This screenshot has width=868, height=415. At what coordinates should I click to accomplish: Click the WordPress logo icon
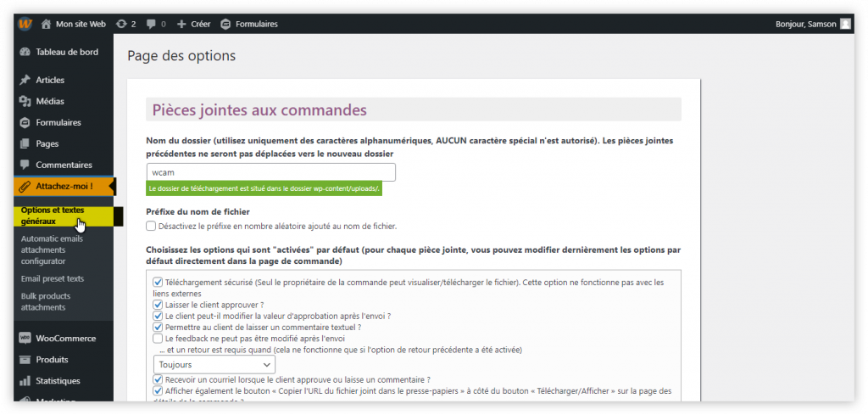pos(25,24)
